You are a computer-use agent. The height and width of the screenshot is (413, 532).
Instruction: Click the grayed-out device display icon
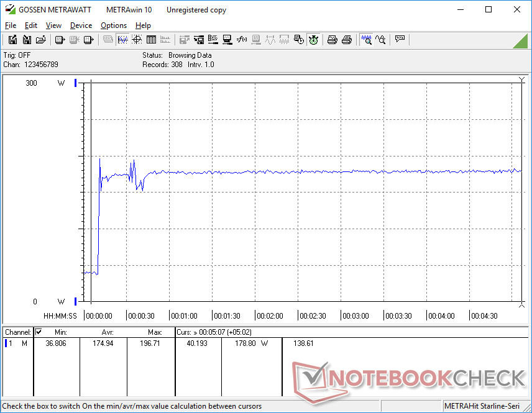coord(256,40)
